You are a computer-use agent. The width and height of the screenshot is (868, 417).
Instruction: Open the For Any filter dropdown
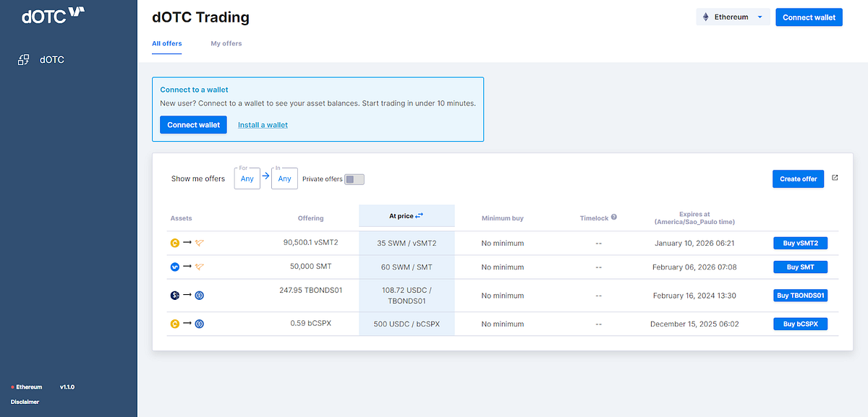tap(247, 179)
